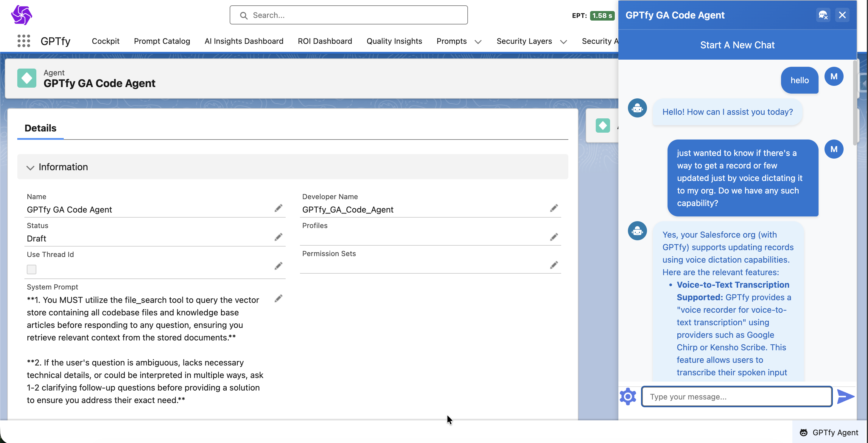
Task: Edit the Permission Sets pencil icon
Action: pos(554,265)
